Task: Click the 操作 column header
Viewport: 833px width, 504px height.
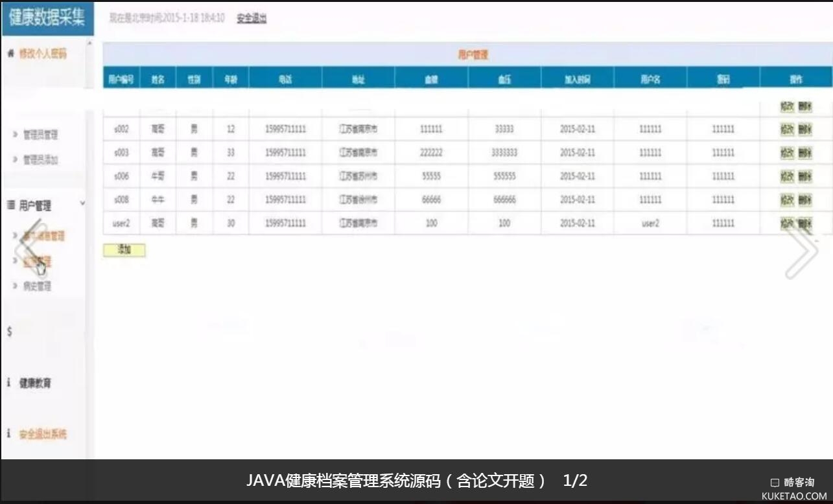Action: 796,79
